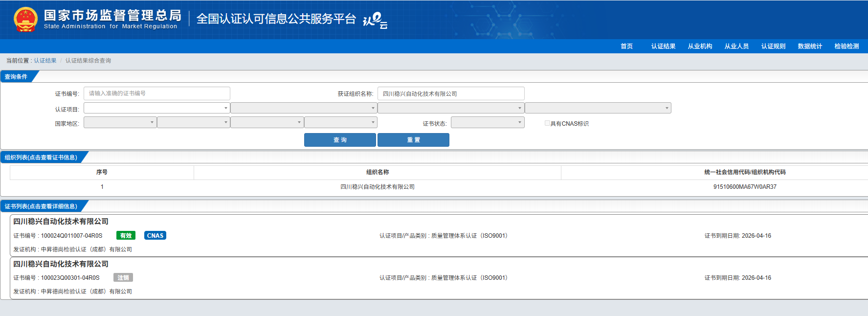
Task: Click the 证书列表 section header
Action: [41, 206]
